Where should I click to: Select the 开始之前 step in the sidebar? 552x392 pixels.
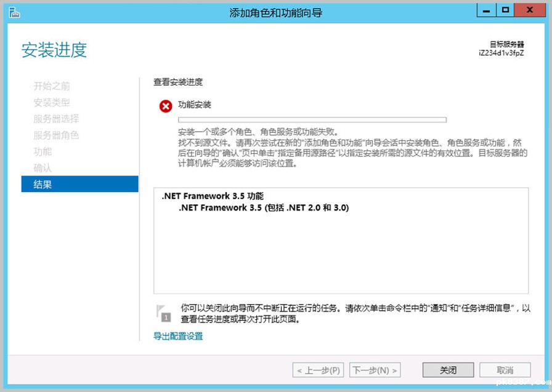pyautogui.click(x=52, y=86)
